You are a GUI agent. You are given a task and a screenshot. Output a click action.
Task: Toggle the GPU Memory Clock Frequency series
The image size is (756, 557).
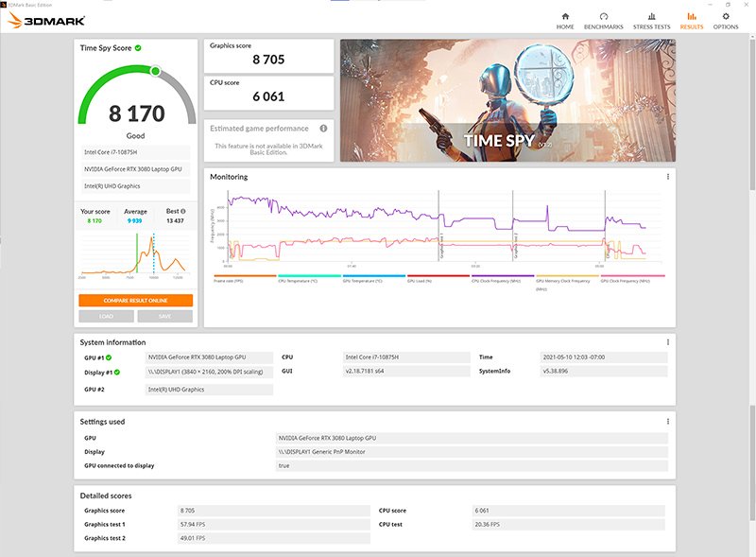(568, 283)
